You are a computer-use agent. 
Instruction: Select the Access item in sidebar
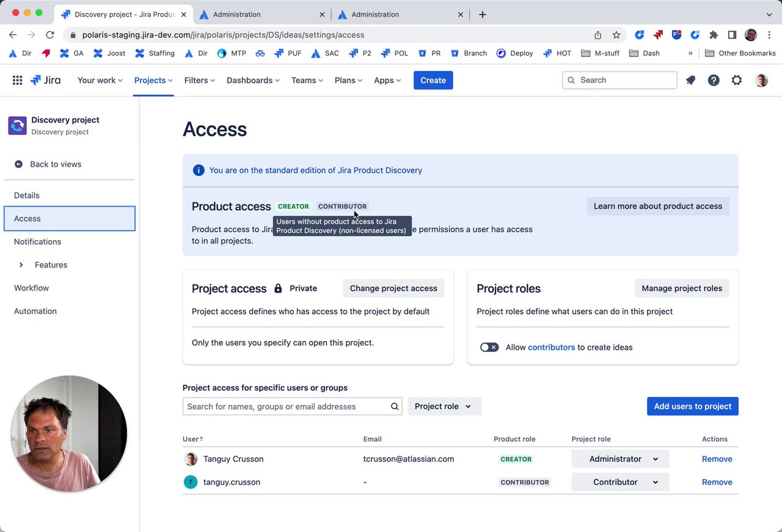70,219
